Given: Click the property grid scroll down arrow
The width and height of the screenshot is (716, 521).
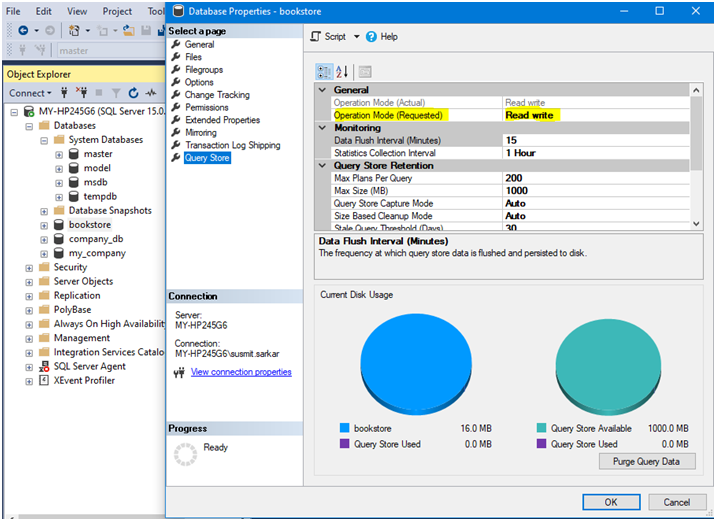Looking at the screenshot, I should [696, 224].
